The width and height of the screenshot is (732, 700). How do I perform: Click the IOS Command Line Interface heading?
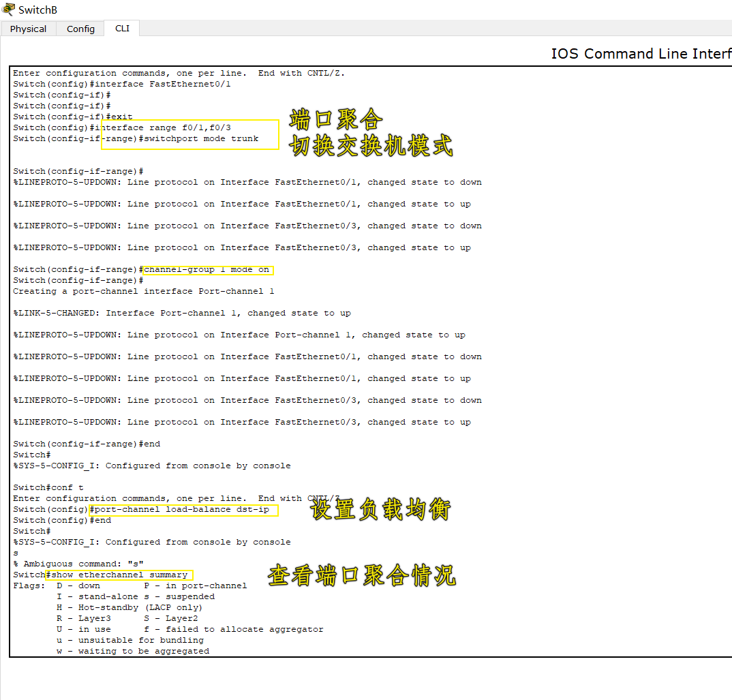pos(641,53)
